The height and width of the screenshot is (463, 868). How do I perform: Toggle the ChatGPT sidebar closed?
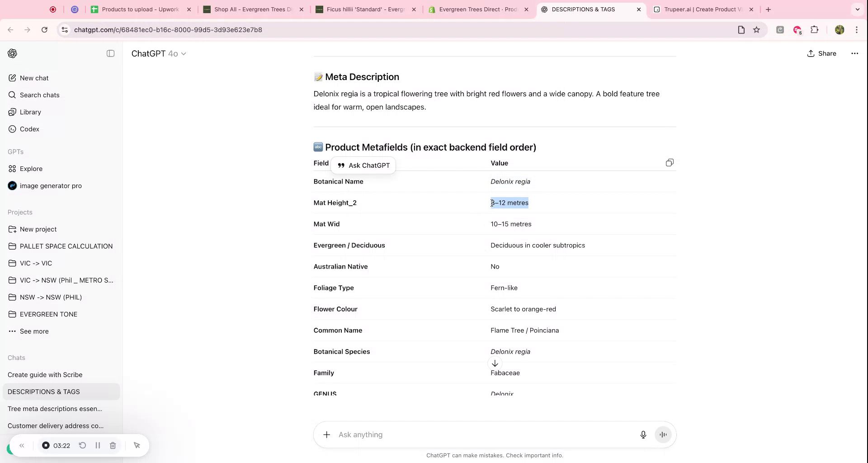point(110,53)
